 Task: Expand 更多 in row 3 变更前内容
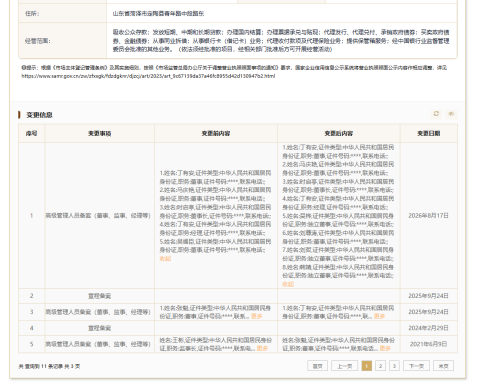[256, 316]
